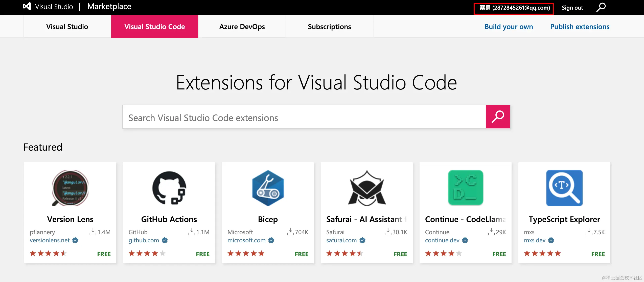Click verified badge next to microsoft.com
This screenshot has height=282, width=644.
click(x=271, y=240)
